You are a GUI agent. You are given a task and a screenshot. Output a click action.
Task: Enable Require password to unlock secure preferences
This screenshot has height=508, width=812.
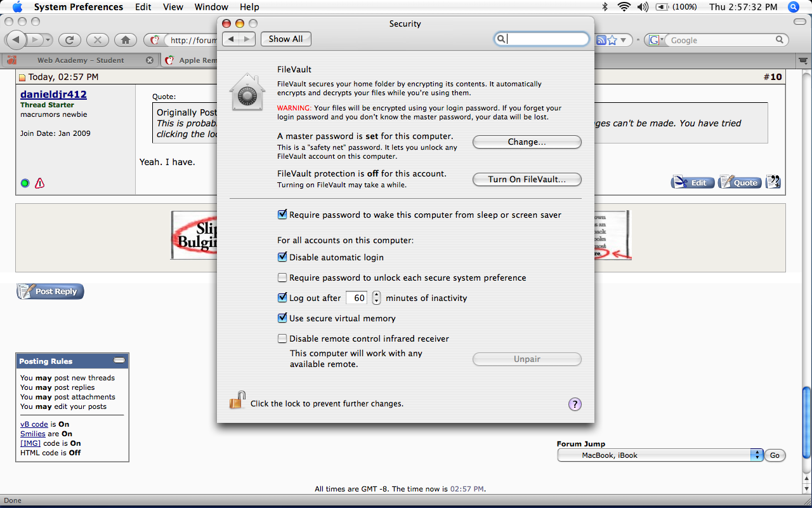(282, 277)
